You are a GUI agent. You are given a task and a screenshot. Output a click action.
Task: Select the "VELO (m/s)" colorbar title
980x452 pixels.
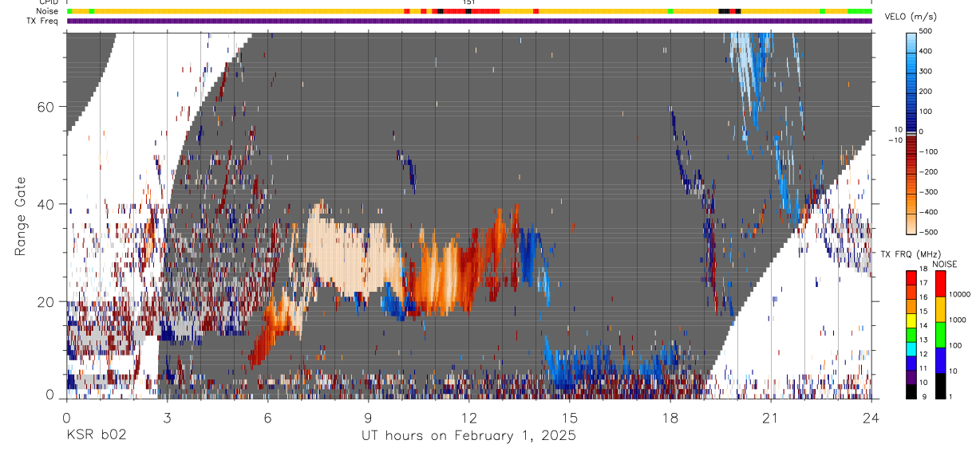pos(911,17)
